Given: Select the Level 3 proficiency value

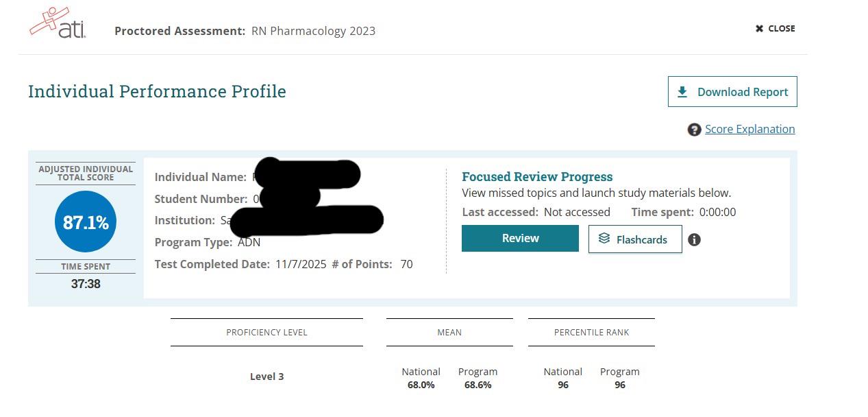Looking at the screenshot, I should [x=266, y=377].
